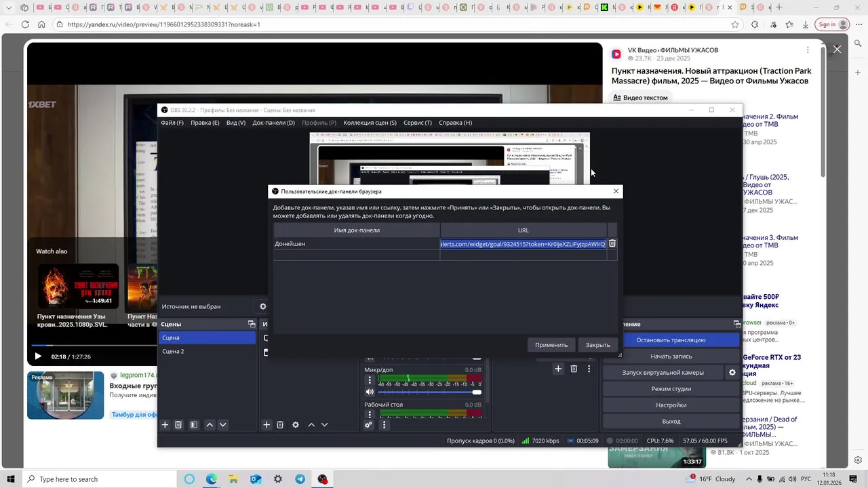Remove source with trash icon in sources panel

point(280,425)
